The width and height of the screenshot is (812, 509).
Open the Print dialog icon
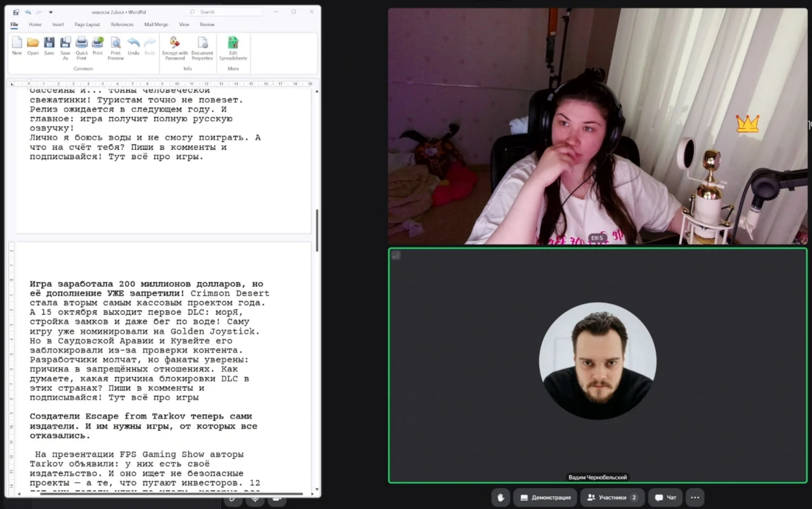coord(98,46)
